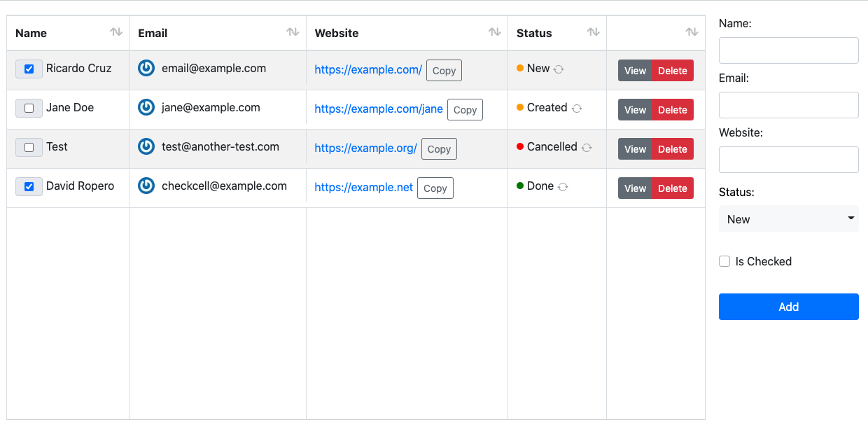The width and height of the screenshot is (868, 430).
Task: Click sort arrows in Email column header
Action: 293,32
